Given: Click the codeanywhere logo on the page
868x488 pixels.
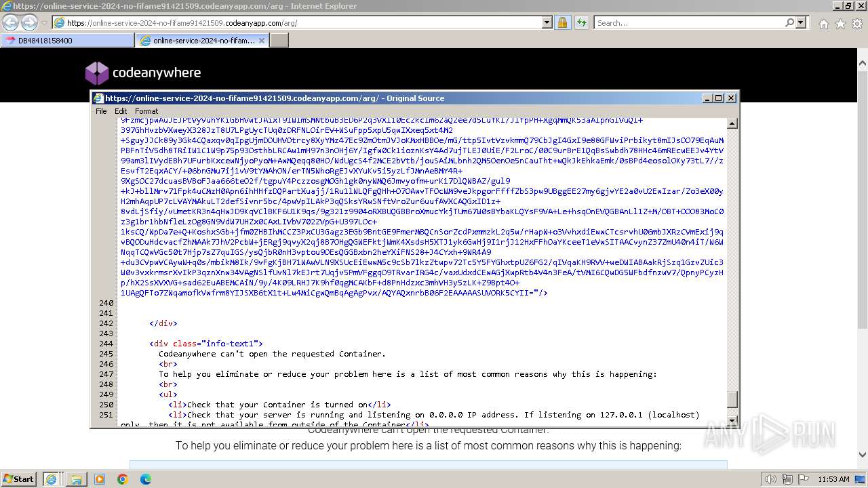Looking at the screenshot, I should click(x=143, y=73).
